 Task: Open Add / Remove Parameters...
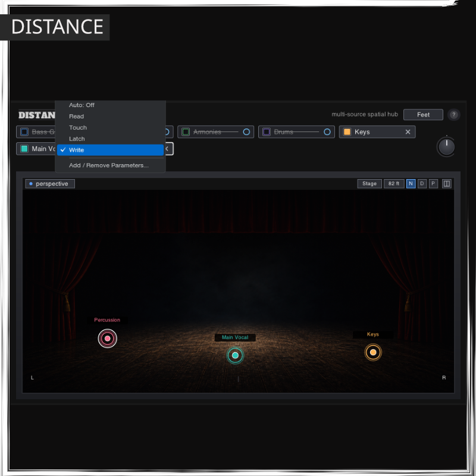point(110,165)
